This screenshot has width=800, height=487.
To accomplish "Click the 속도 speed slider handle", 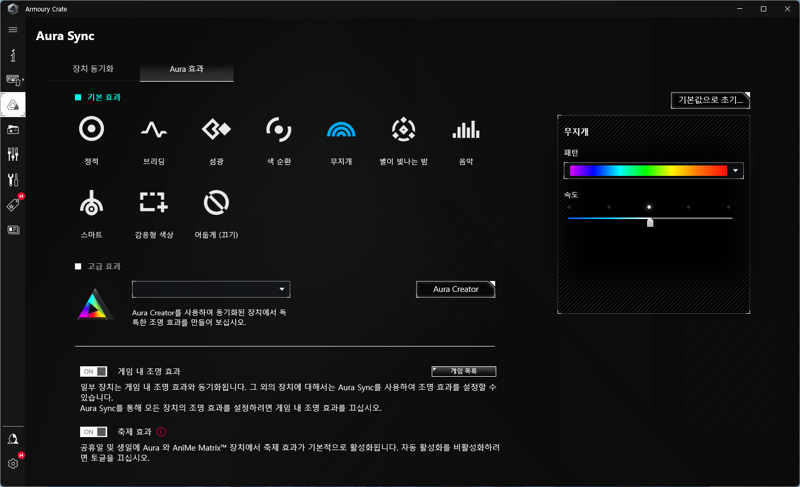I will click(650, 222).
